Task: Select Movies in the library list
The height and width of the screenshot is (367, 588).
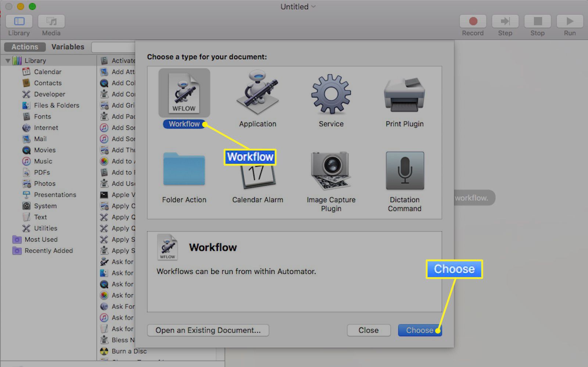Action: (45, 150)
